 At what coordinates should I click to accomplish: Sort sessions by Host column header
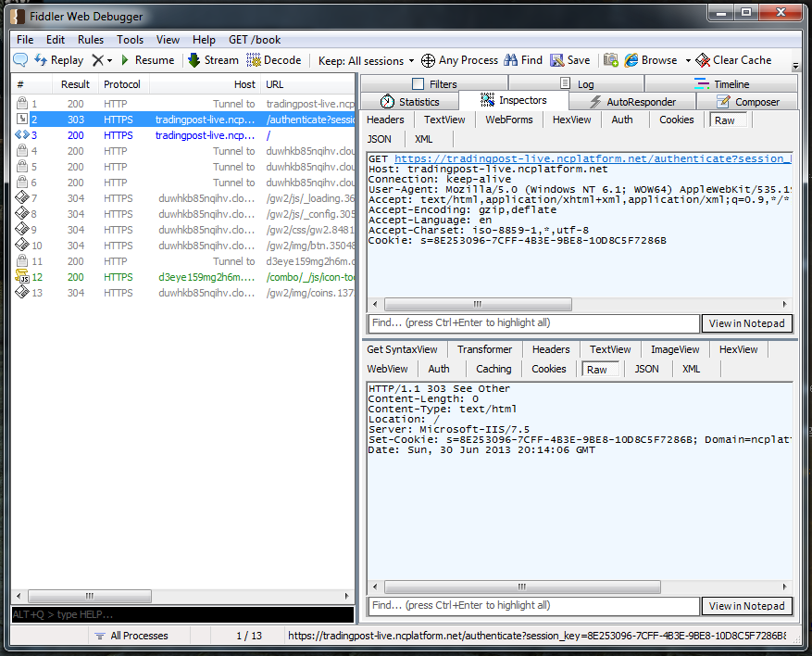click(205, 84)
